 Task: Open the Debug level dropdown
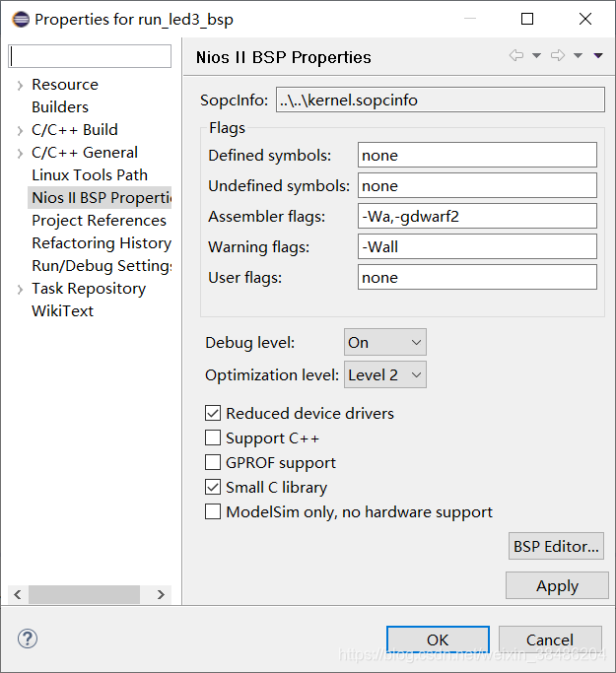[x=385, y=342]
